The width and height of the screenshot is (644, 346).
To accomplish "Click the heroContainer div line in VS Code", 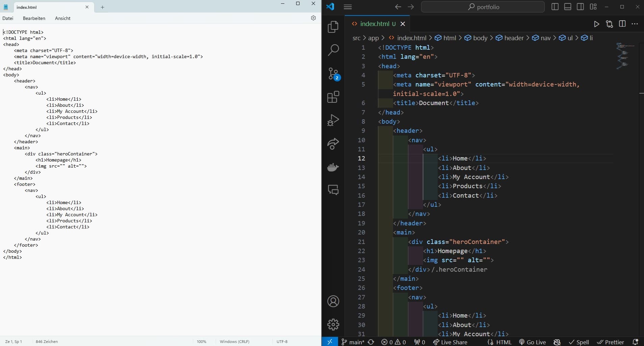I will (458, 242).
